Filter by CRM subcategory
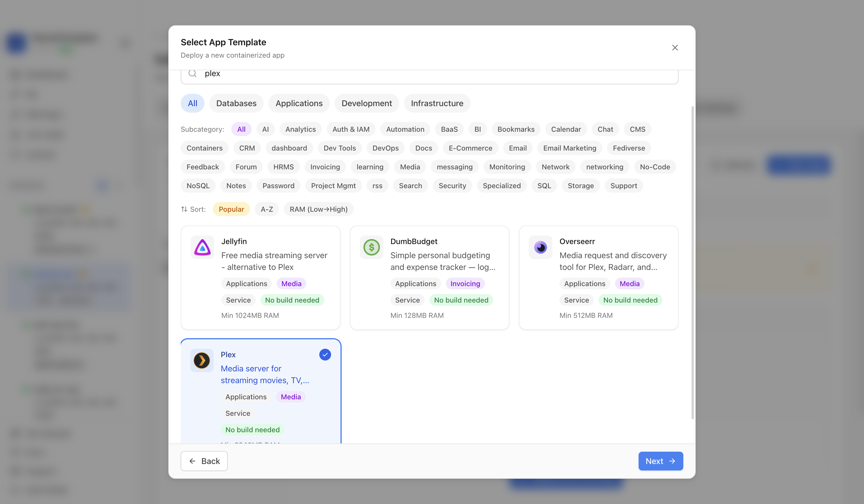Image resolution: width=864 pixels, height=504 pixels. [x=247, y=148]
